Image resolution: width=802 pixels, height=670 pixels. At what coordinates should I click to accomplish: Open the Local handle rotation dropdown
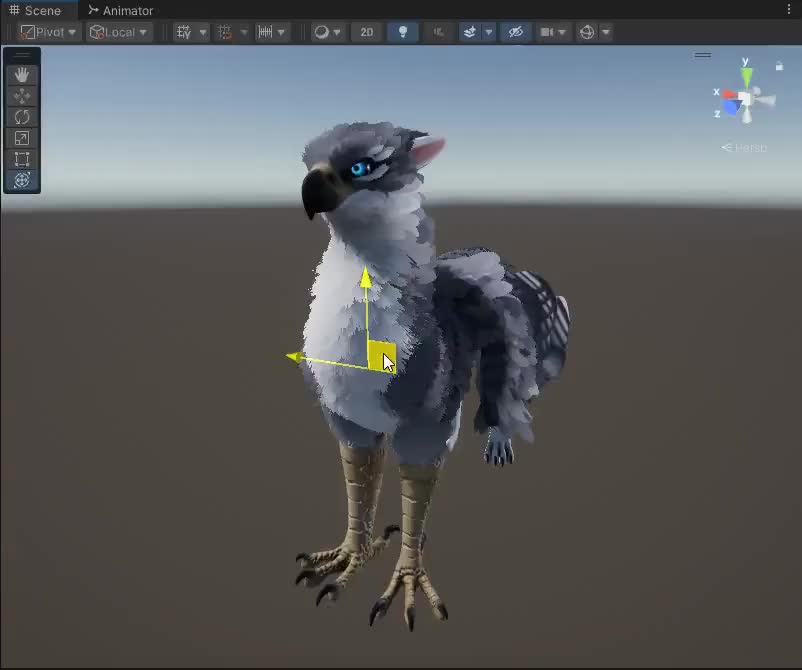[x=119, y=32]
